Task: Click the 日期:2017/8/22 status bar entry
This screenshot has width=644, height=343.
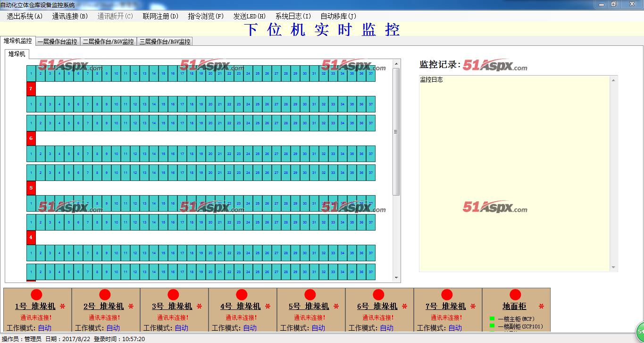Action: (x=68, y=339)
